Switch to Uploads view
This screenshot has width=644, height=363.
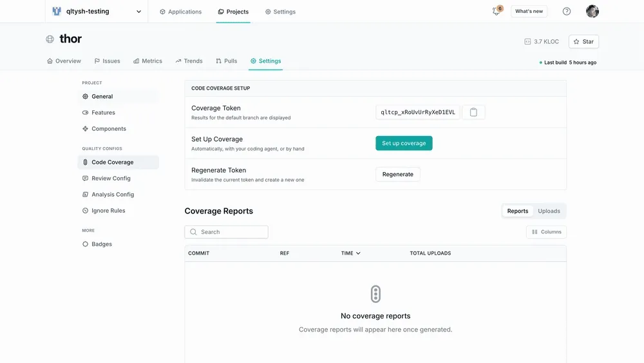click(x=549, y=211)
